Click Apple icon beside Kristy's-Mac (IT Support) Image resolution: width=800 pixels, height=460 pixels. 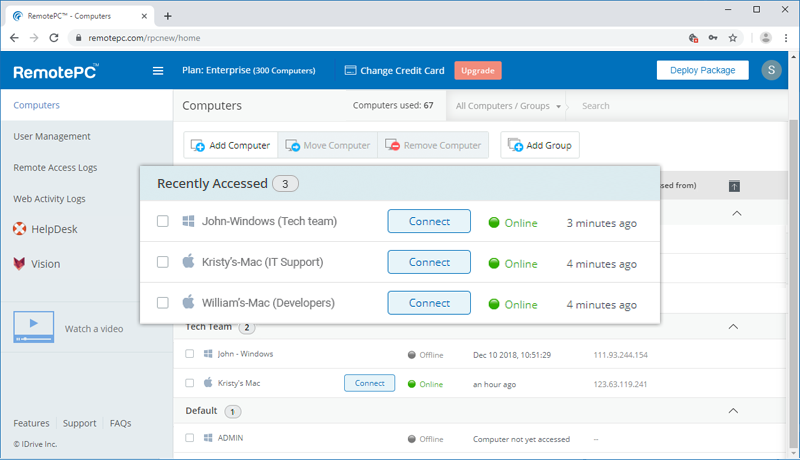click(x=188, y=261)
